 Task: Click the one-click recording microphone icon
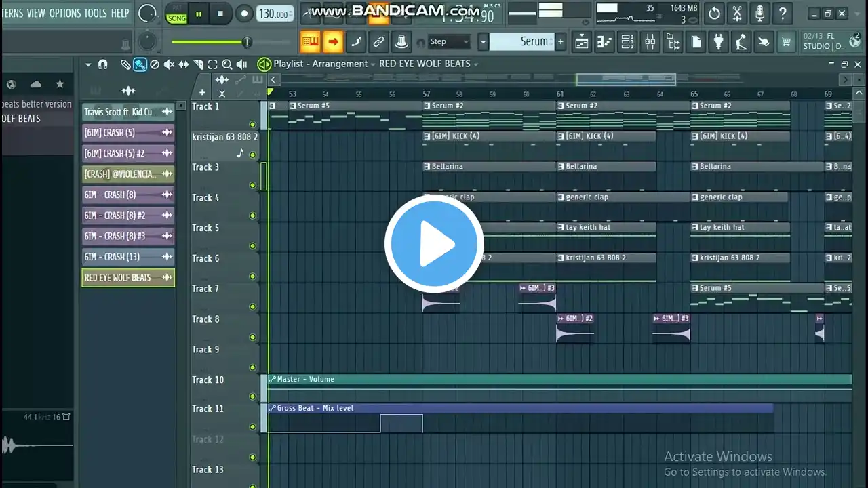coord(760,13)
